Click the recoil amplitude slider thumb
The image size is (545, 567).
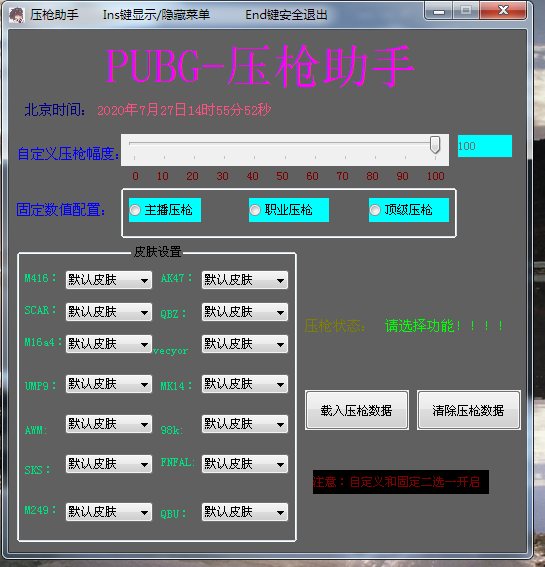[435, 145]
